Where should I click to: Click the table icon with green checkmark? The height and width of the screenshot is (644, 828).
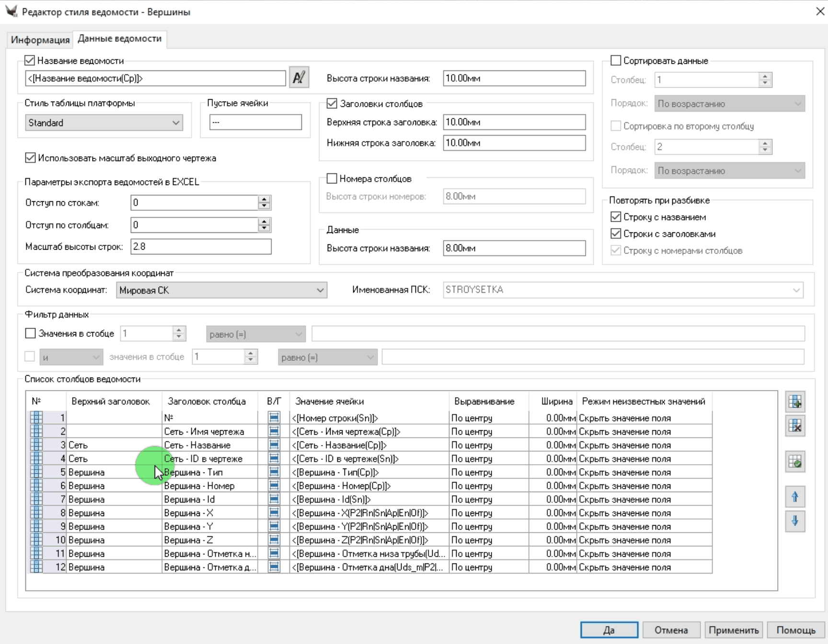pyautogui.click(x=795, y=462)
